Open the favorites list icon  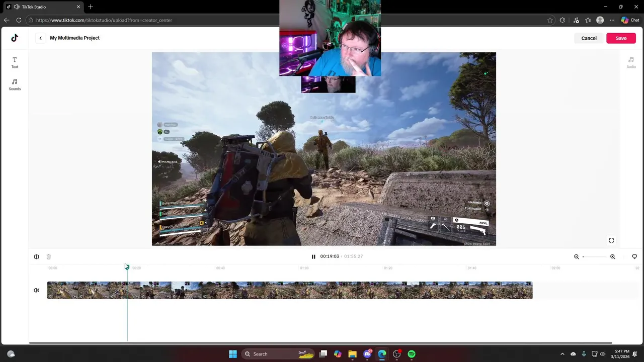coord(588,20)
